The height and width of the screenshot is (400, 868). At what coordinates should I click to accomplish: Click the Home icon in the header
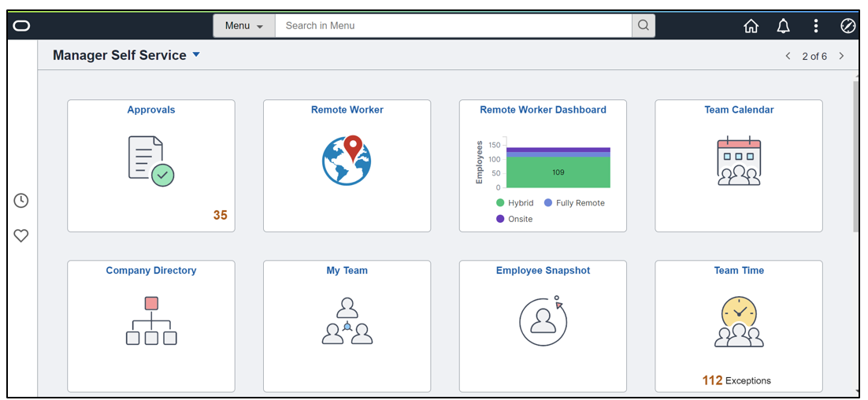point(751,26)
